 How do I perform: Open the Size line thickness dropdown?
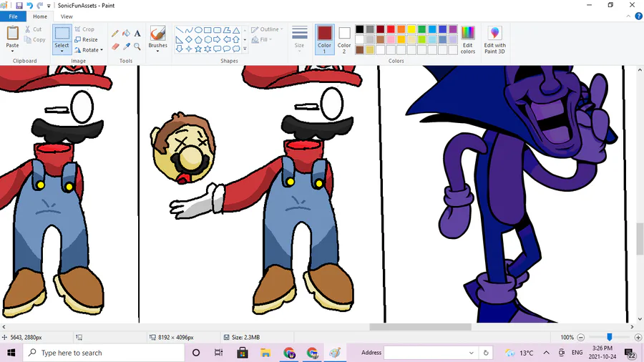(299, 39)
